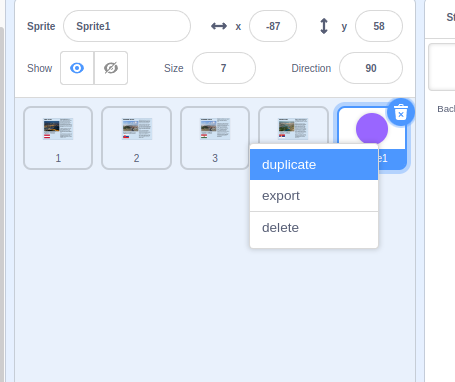Click the y position field showing 58
The image size is (455, 382).
(379, 26)
